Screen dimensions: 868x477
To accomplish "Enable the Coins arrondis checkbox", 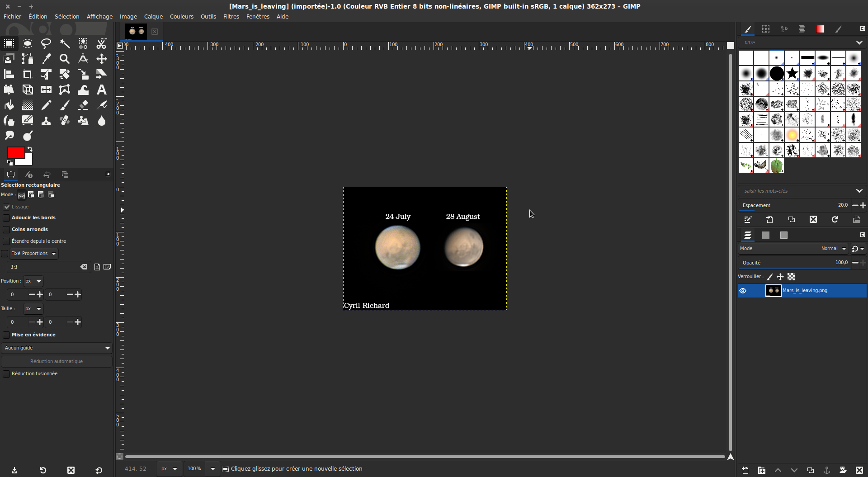I will click(6, 230).
